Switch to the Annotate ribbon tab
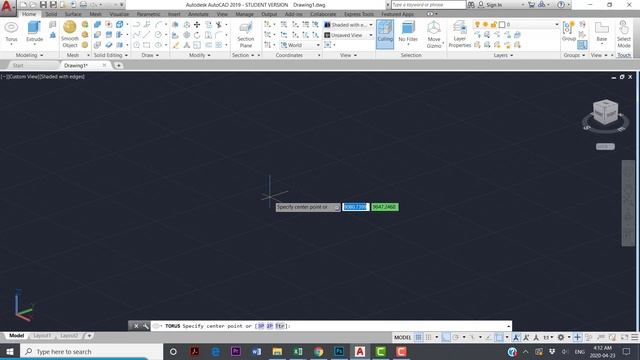Image resolution: width=640 pixels, height=360 pixels. [198, 14]
